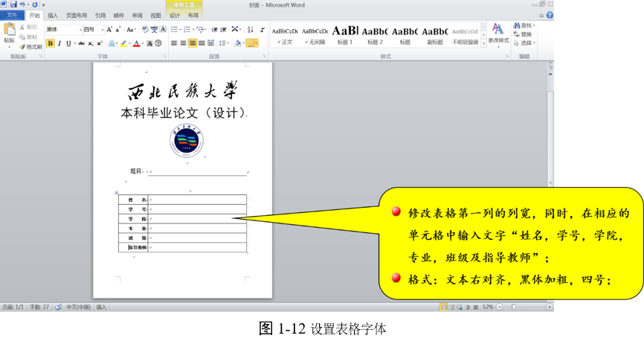Viewport: 644px width, 347px height.
Task: Open borders dropdown arrow
Action: [x=257, y=43]
